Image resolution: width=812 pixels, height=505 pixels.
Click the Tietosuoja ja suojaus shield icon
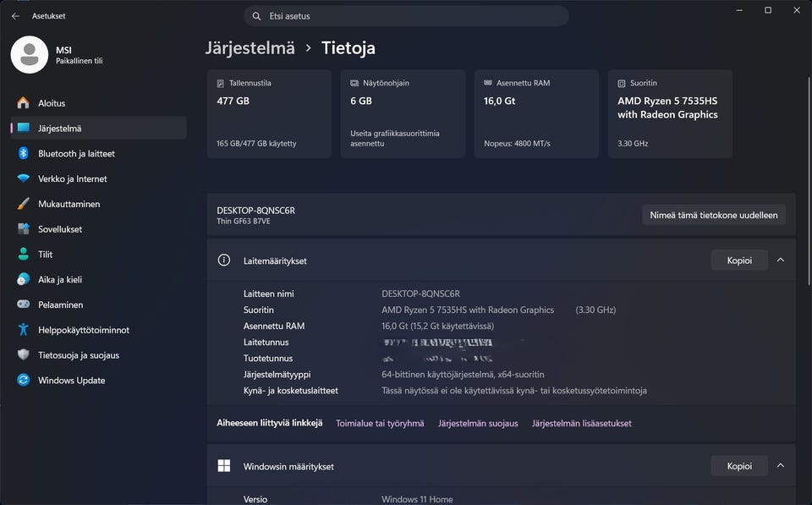point(24,354)
